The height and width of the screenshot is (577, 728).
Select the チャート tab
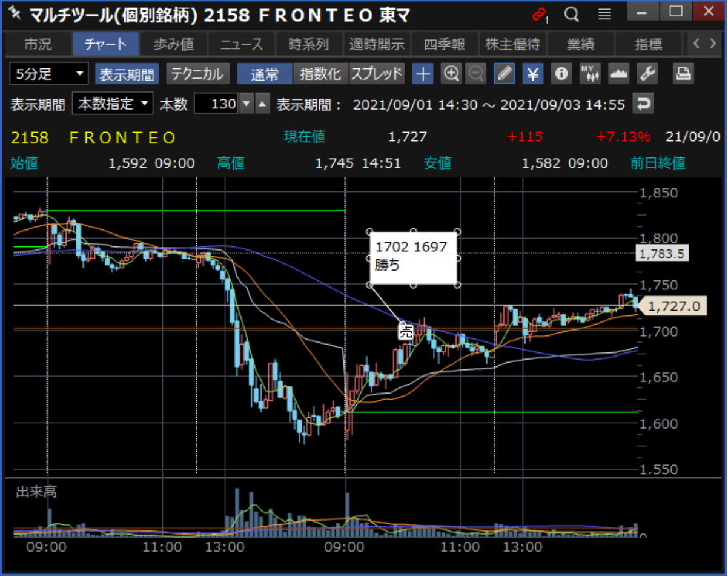105,44
